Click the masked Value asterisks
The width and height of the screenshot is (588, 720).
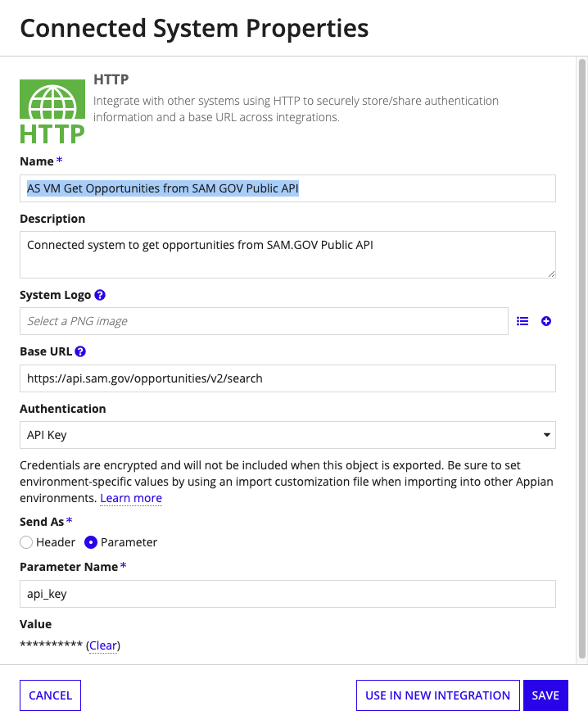point(51,645)
